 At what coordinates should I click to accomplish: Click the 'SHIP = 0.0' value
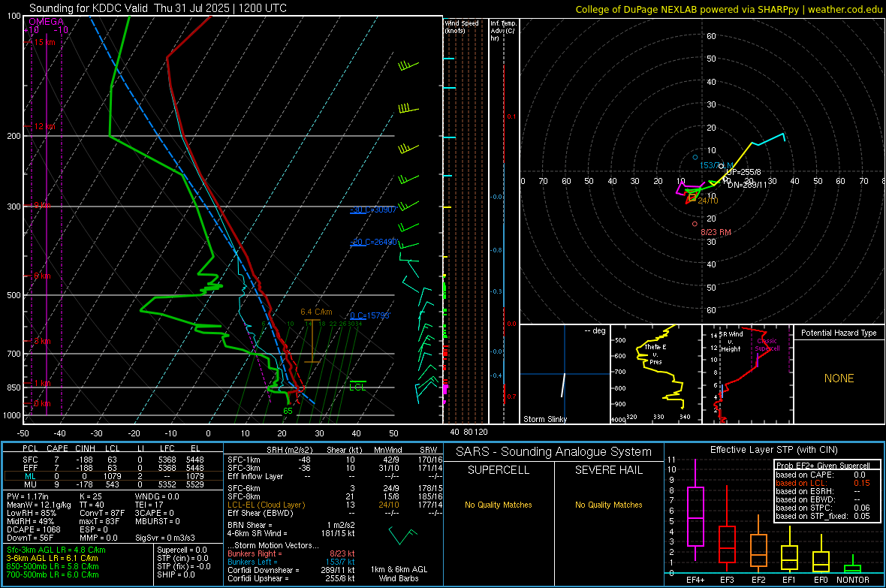(x=175, y=574)
